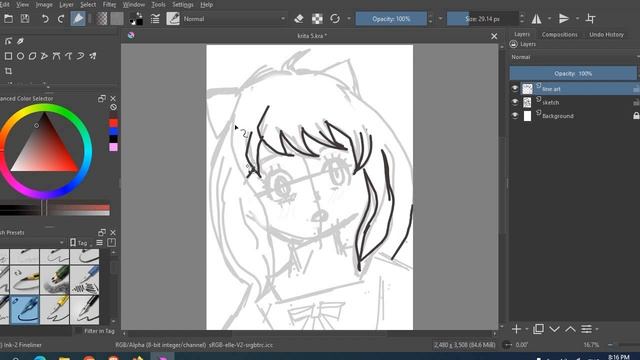This screenshot has width=640, height=360.
Task: Select the Bezier Curve tool
Action: tap(56, 56)
